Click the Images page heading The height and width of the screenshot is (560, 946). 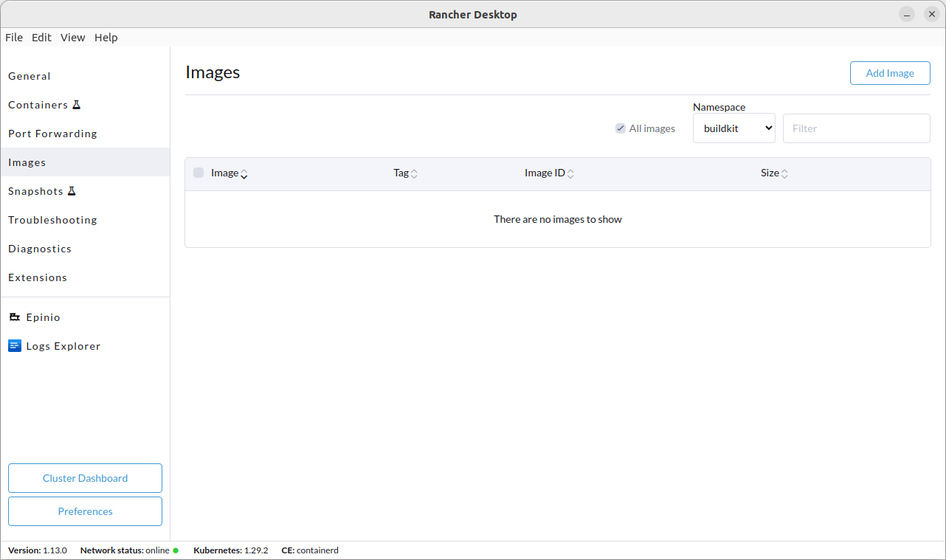point(213,72)
